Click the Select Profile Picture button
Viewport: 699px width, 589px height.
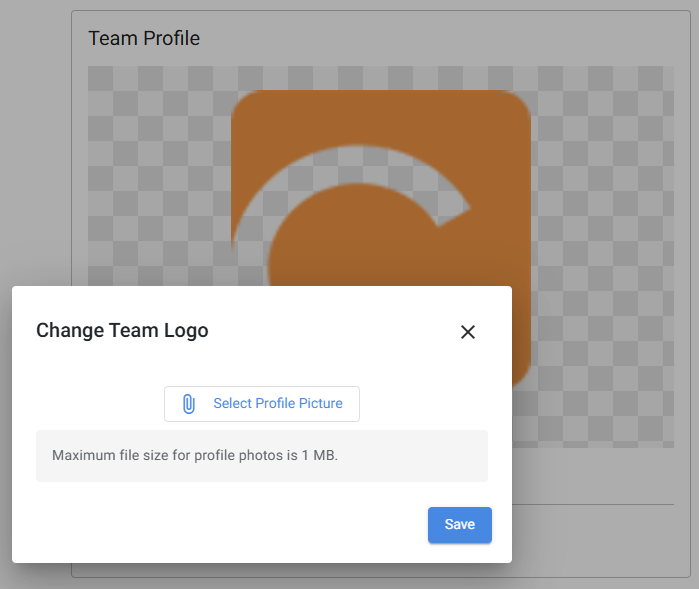pos(262,404)
